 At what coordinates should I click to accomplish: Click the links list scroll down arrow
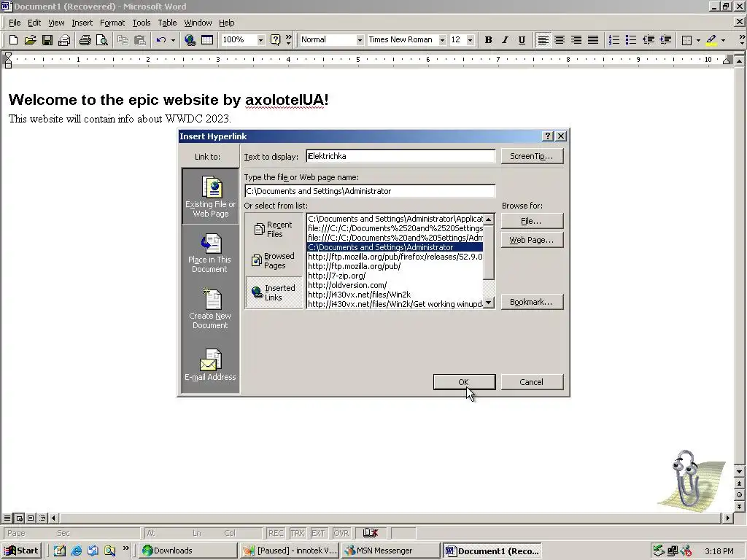tap(489, 303)
